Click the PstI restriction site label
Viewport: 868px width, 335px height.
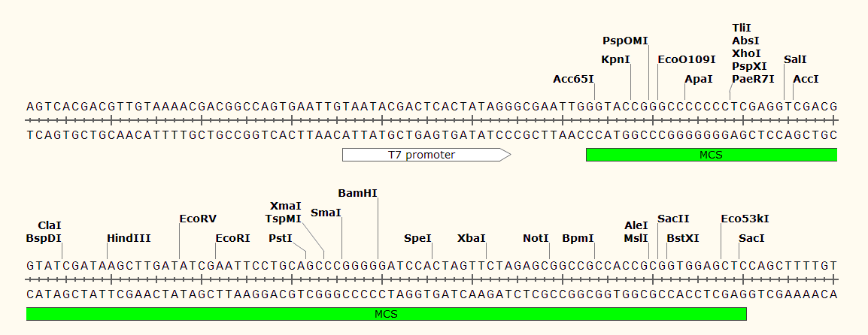point(281,238)
